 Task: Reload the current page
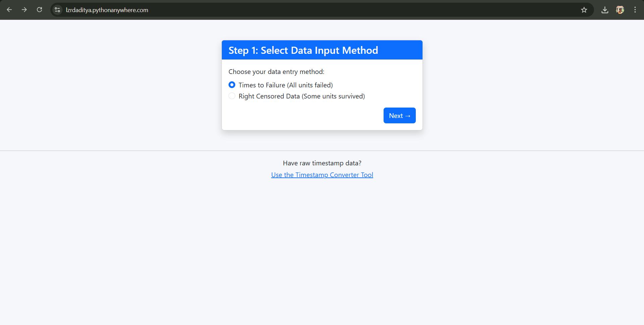point(39,10)
